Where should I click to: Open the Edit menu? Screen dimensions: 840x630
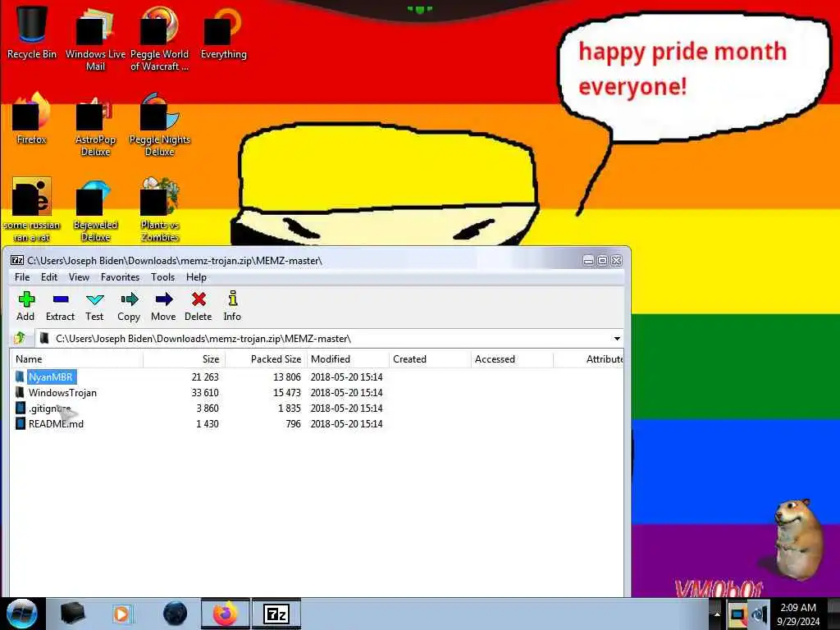point(49,277)
